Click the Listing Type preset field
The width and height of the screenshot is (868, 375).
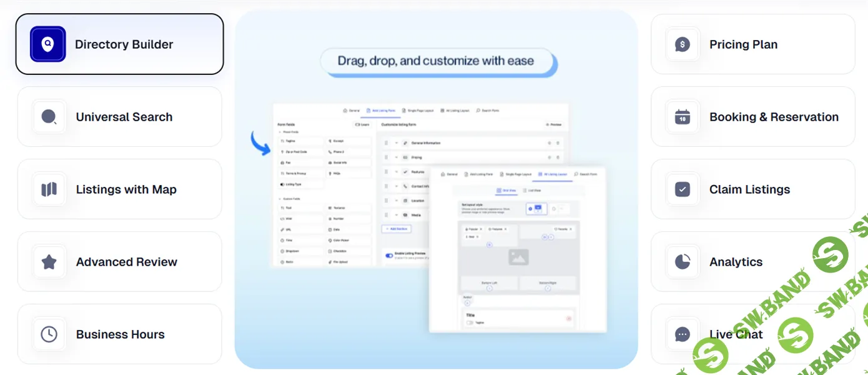click(x=300, y=184)
